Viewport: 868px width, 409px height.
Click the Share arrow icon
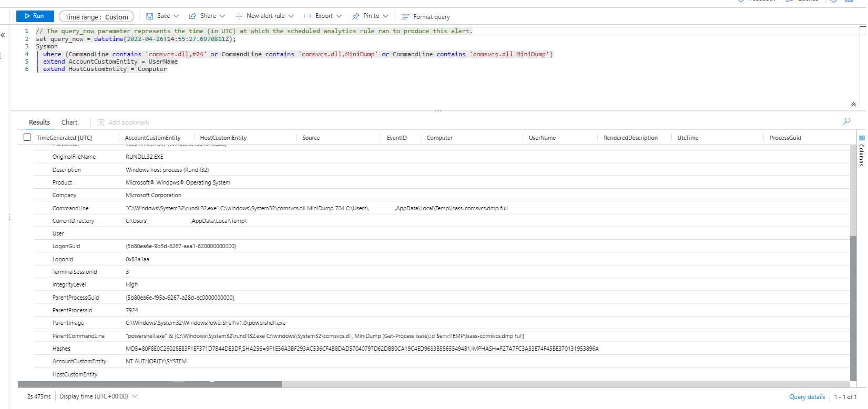(193, 16)
